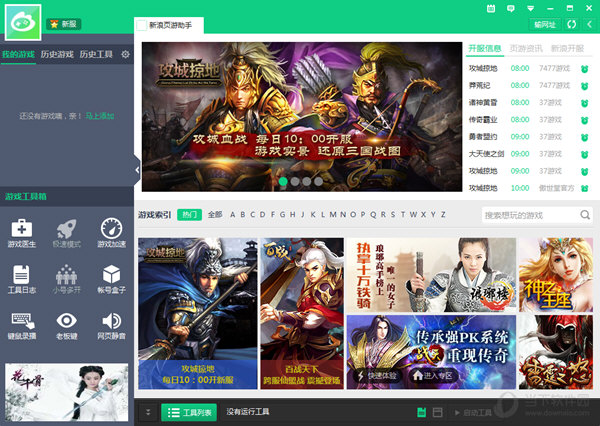Viewport: 600px width, 426px height.
Task: Open the 帐号盒子 account box
Action: coord(111,279)
